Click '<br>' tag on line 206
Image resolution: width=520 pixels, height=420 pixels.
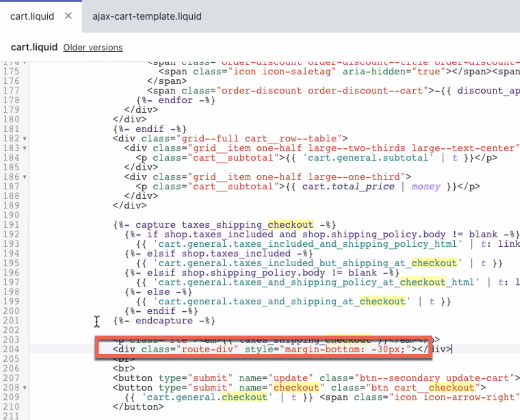pos(124,368)
